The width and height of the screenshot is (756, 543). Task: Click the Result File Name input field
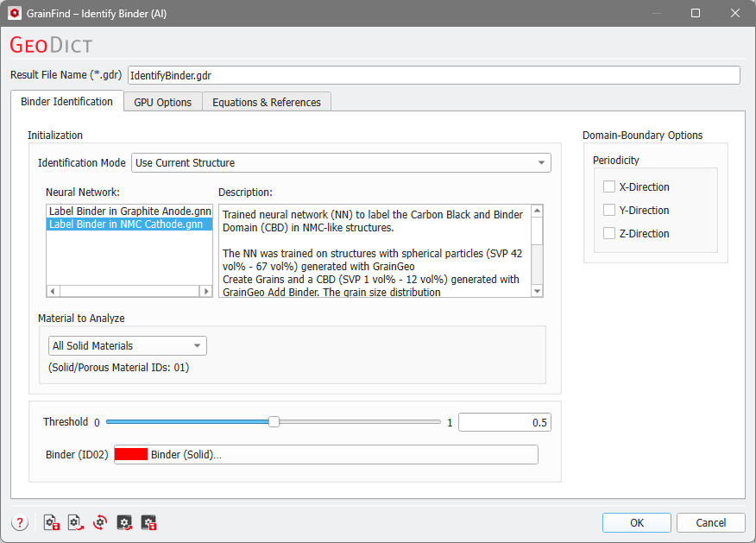tap(434, 75)
